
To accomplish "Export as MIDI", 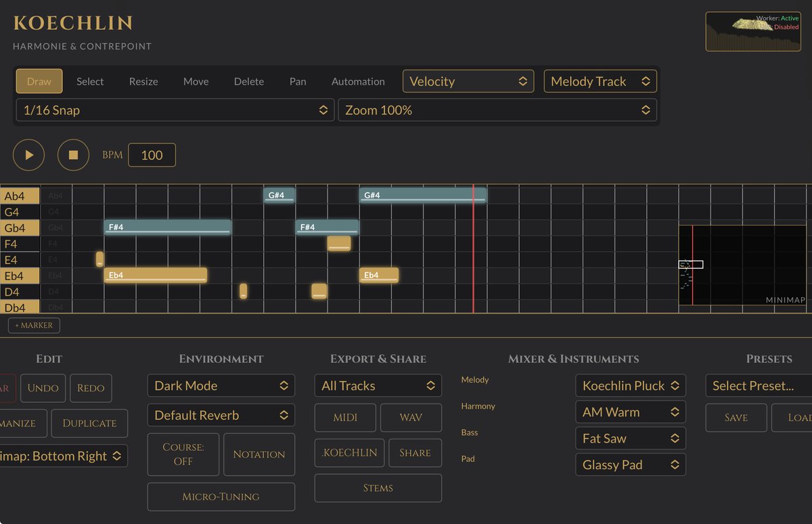I will [x=346, y=418].
